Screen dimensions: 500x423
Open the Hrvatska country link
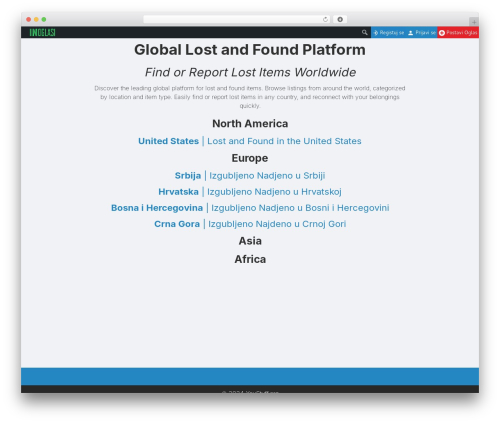click(x=178, y=192)
